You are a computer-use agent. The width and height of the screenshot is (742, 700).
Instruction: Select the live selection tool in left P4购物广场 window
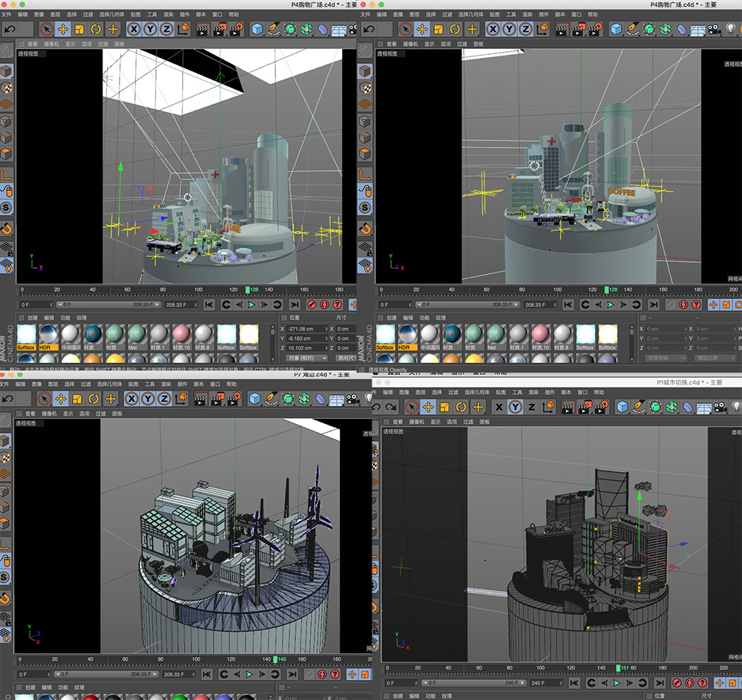46,30
